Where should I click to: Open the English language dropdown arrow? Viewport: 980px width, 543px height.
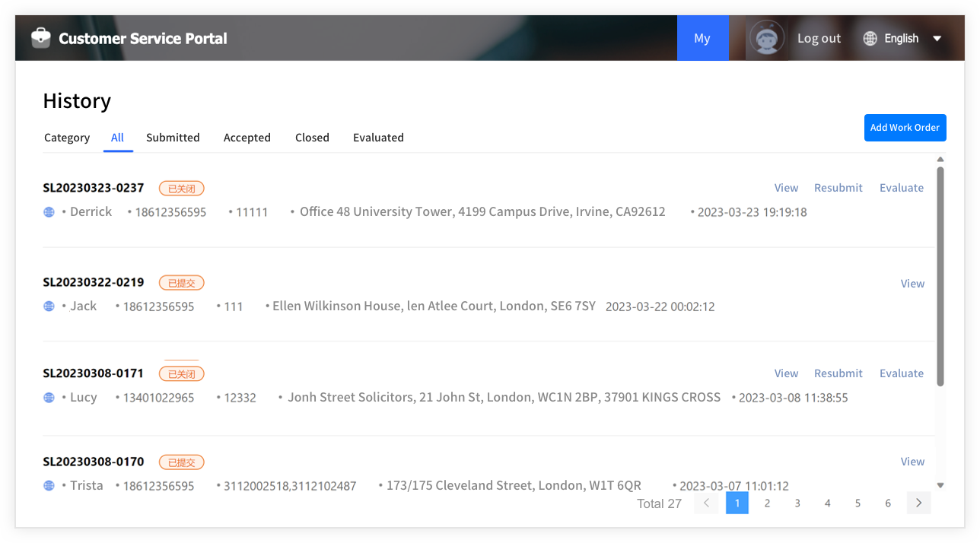coord(937,39)
